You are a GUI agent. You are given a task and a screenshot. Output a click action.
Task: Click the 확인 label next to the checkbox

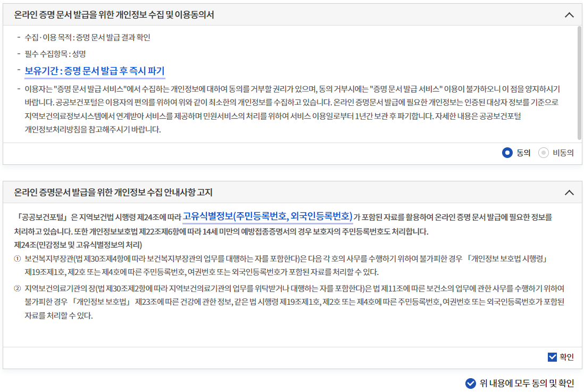point(565,357)
